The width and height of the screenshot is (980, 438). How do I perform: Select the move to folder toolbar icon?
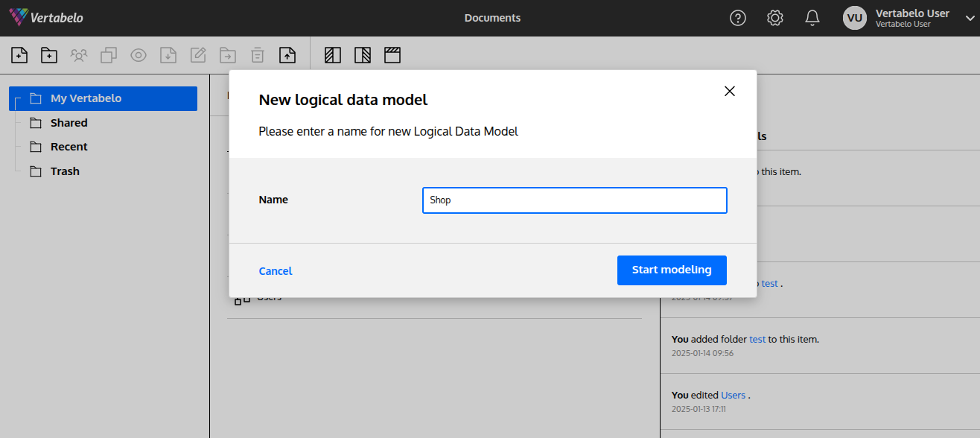tap(228, 54)
